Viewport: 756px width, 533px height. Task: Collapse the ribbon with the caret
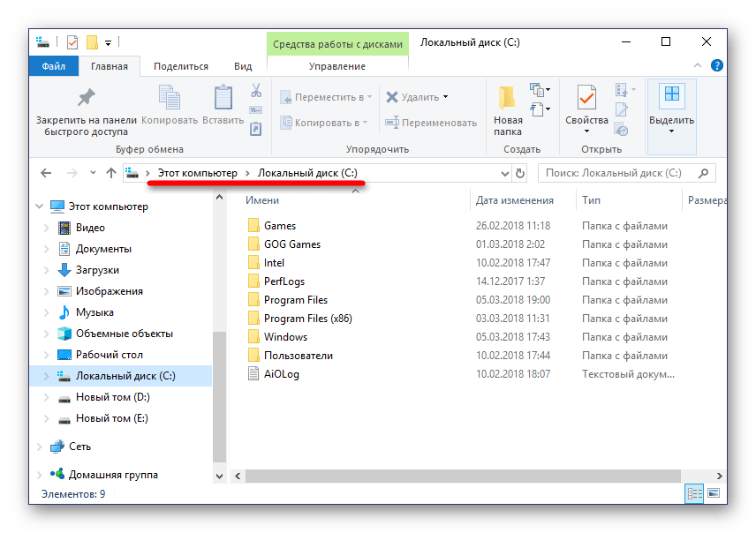coord(697,65)
